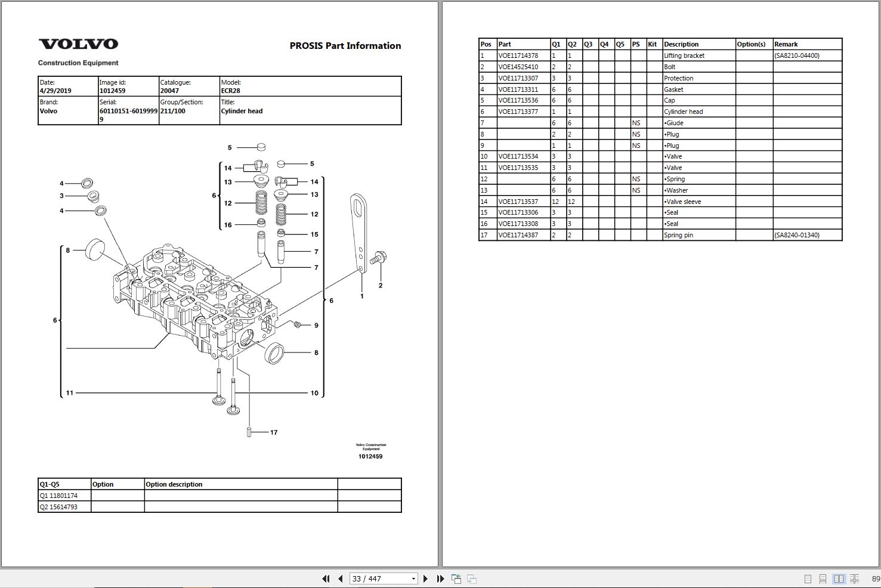Click the Date value 4/29/2019

pos(55,91)
